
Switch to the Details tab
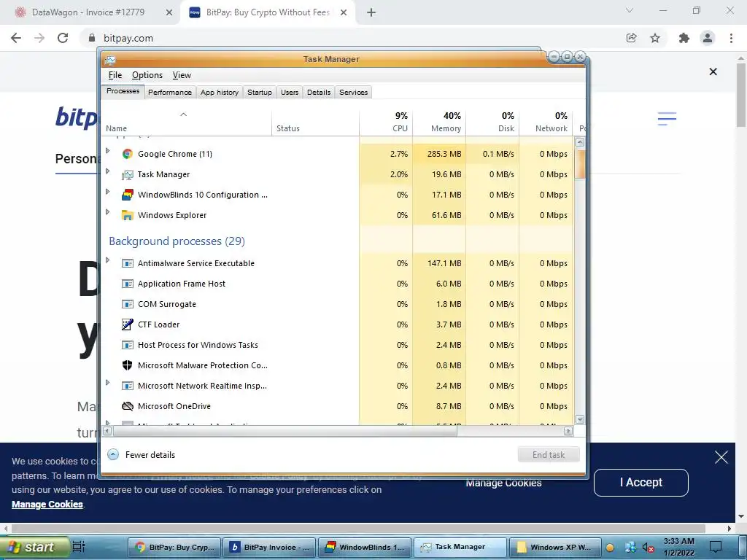click(x=319, y=93)
